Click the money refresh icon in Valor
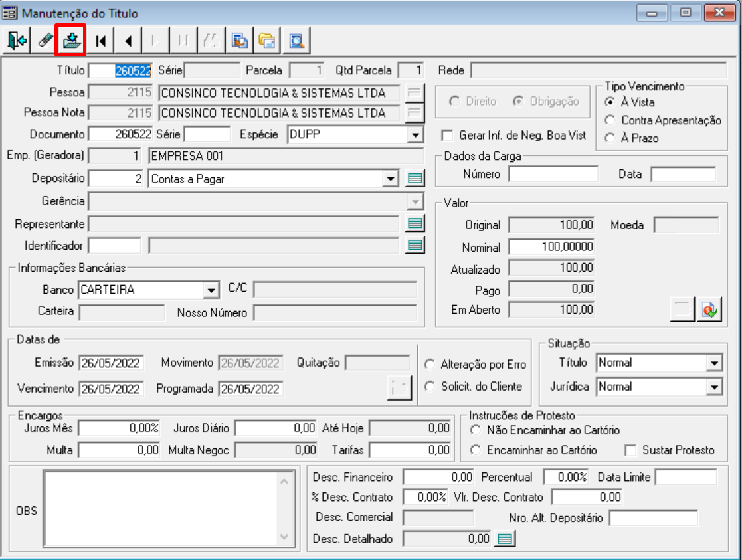The image size is (742, 560). tap(709, 310)
